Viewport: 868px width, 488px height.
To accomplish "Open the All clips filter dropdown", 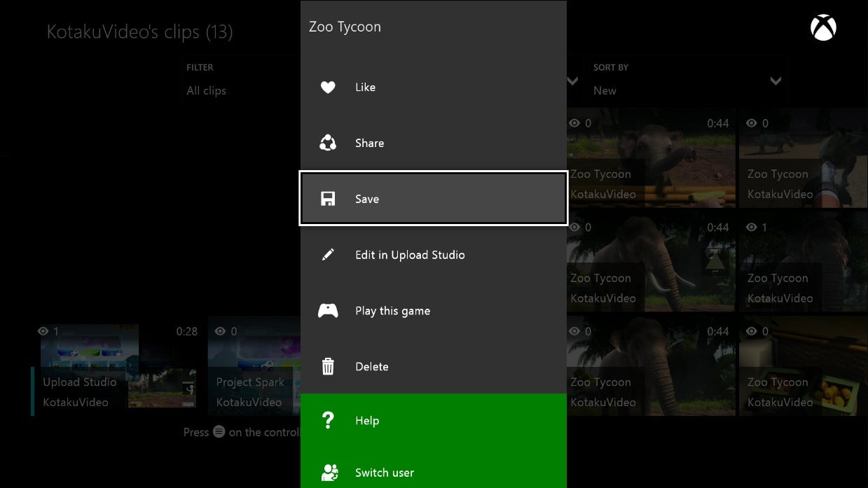I will tap(206, 90).
